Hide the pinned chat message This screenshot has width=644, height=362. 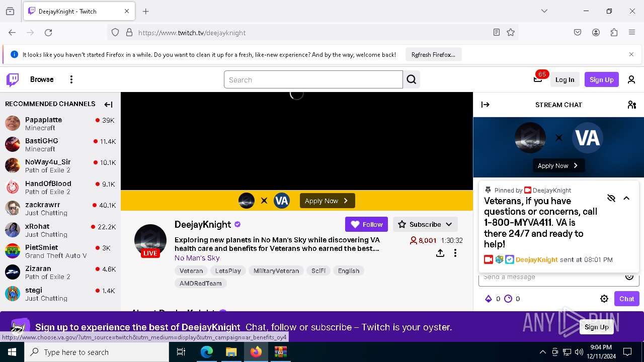[611, 198]
